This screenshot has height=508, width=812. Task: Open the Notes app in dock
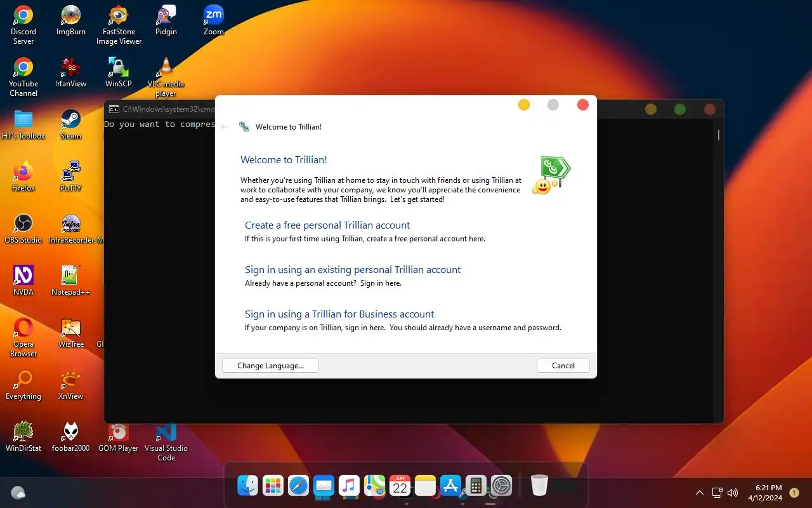click(425, 486)
